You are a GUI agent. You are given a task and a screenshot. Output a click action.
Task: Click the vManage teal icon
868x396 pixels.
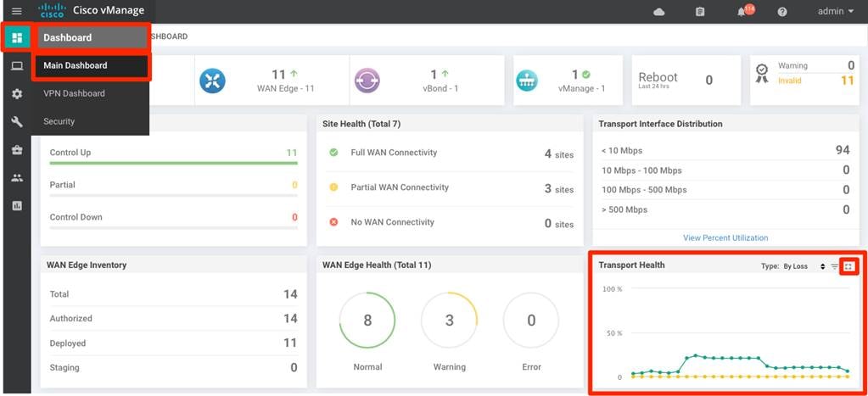526,81
